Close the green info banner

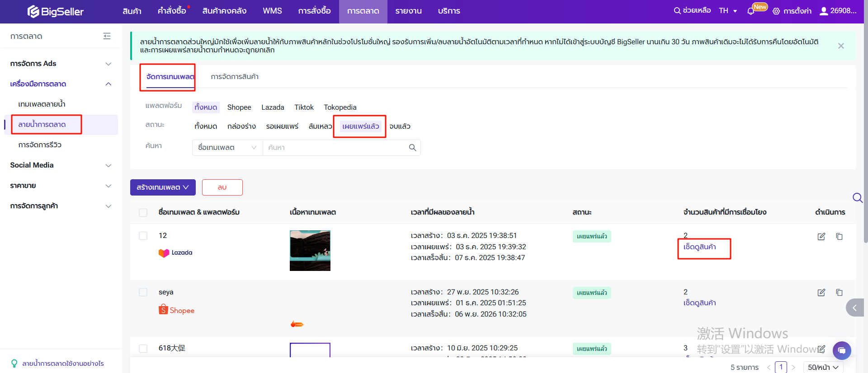pyautogui.click(x=841, y=46)
